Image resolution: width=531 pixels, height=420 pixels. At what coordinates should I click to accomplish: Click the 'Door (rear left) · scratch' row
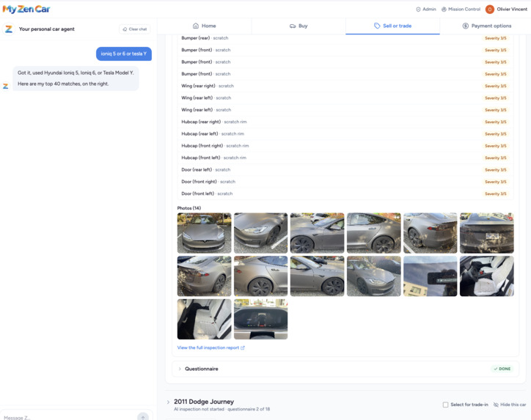pos(345,170)
